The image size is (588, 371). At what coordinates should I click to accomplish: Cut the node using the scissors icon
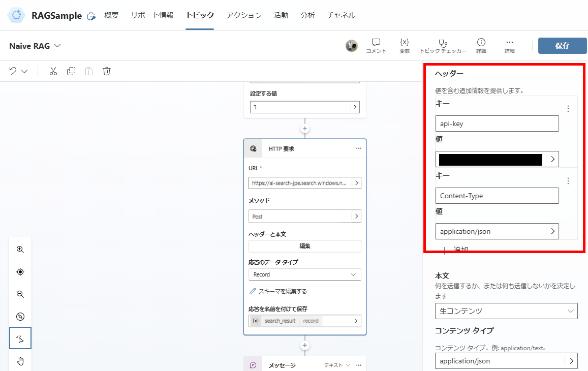click(x=53, y=71)
